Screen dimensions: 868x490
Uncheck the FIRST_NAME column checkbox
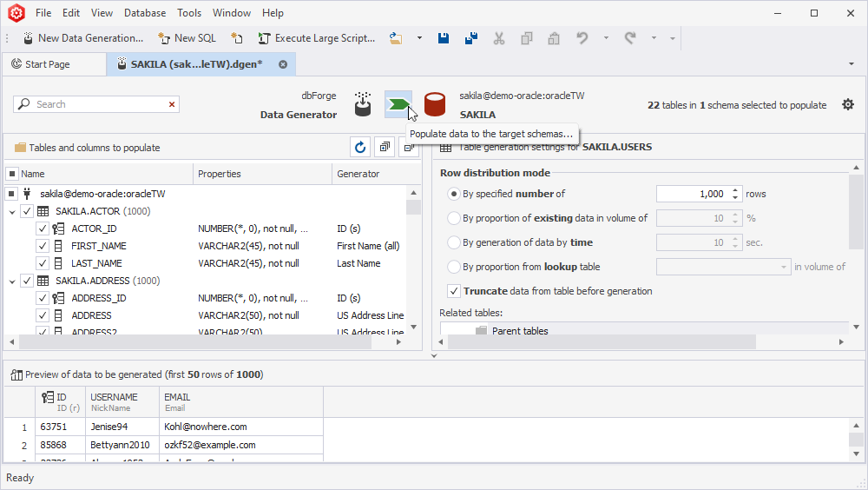pyautogui.click(x=43, y=246)
